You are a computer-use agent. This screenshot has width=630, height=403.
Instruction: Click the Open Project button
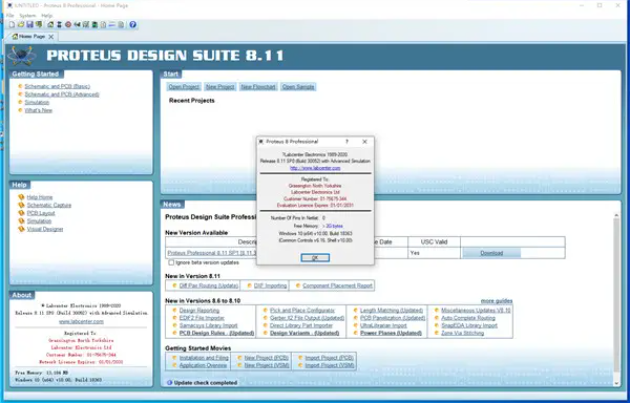(184, 87)
